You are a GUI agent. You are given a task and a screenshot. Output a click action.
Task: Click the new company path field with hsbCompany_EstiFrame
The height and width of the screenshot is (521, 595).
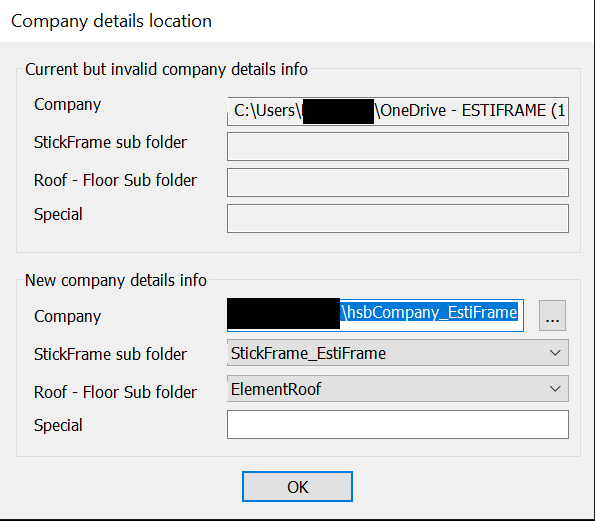[x=375, y=315]
